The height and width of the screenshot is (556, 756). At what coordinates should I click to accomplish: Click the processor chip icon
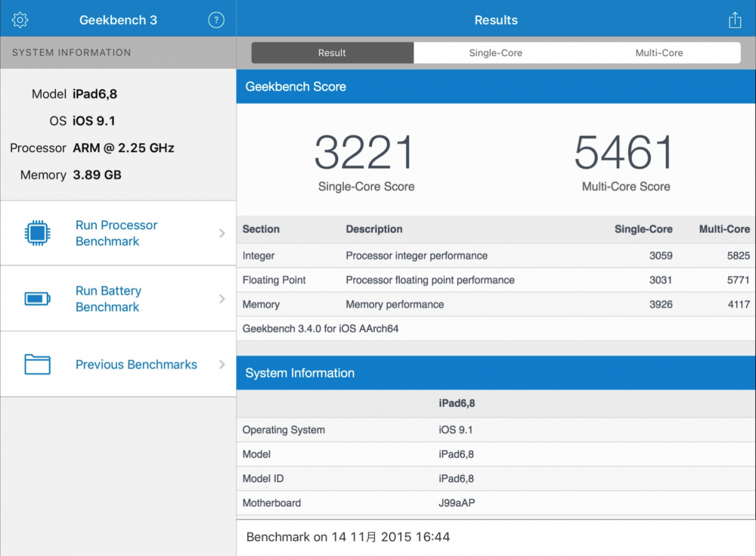tap(37, 232)
